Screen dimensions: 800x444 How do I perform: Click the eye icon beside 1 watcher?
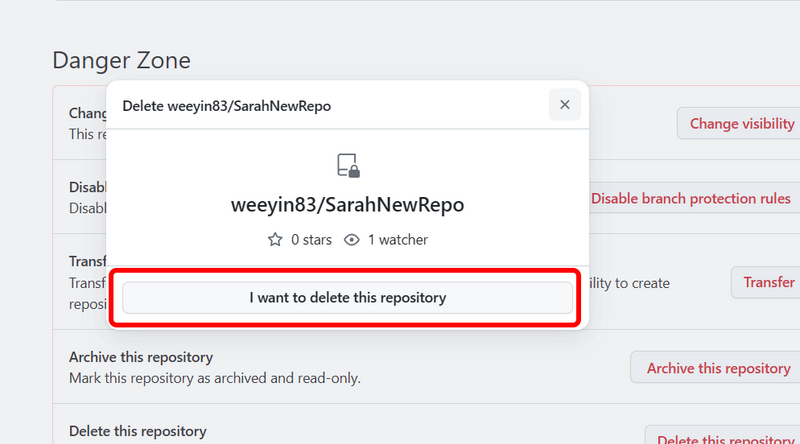point(352,239)
